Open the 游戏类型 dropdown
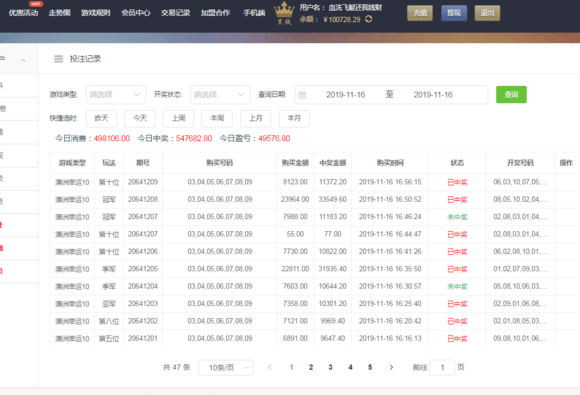The image size is (580, 395). pyautogui.click(x=116, y=95)
